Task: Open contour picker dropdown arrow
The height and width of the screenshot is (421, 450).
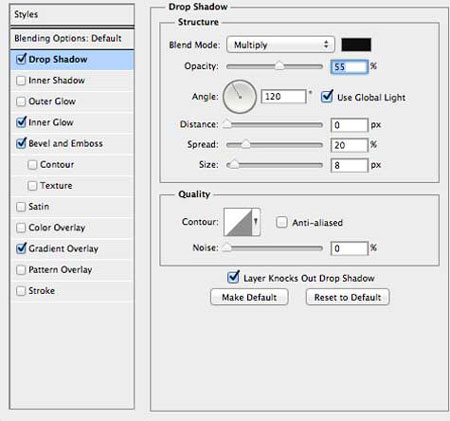Action: tap(256, 222)
